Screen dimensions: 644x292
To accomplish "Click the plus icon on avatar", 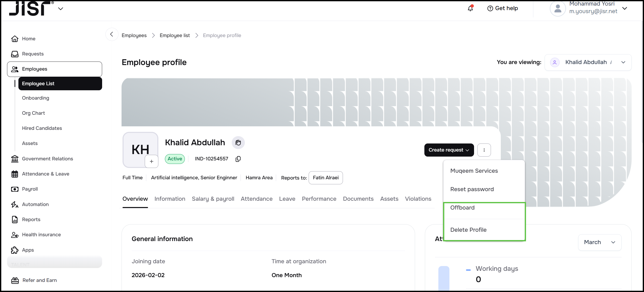I will (152, 161).
